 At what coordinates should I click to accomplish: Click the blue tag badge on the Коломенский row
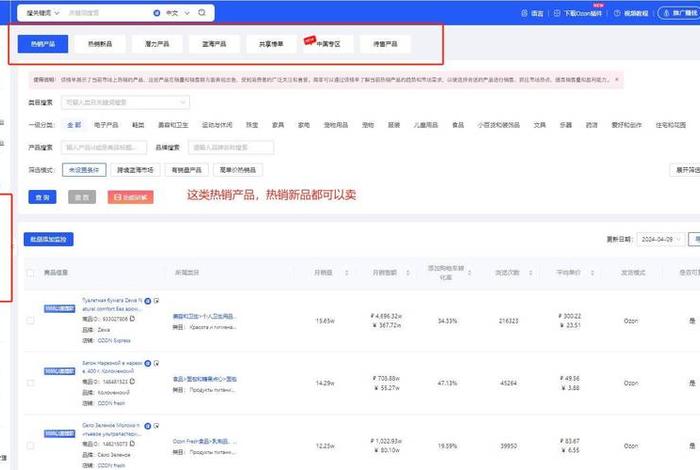tap(59, 371)
